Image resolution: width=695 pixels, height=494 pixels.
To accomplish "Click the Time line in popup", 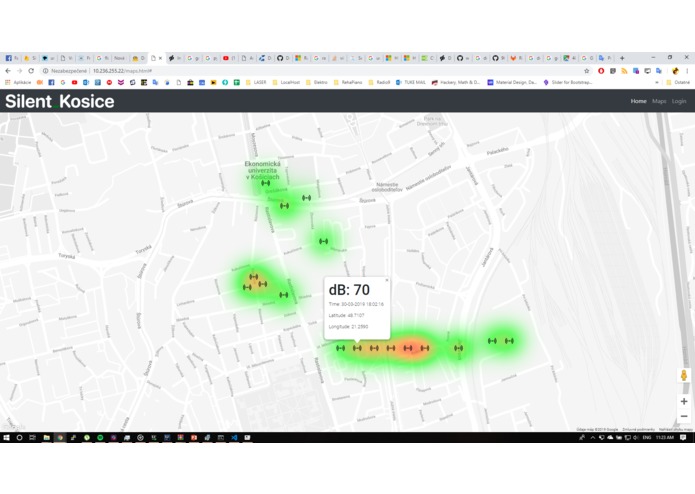I will (356, 304).
